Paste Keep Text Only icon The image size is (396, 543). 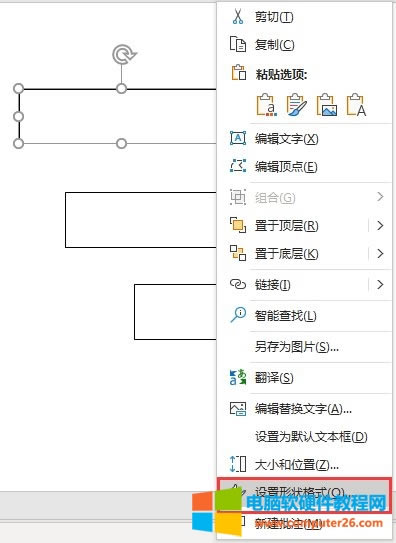click(x=356, y=105)
